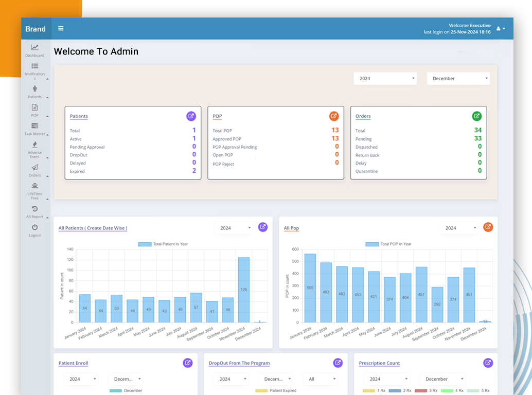Open the Prescription Count year dropdown

click(387, 379)
